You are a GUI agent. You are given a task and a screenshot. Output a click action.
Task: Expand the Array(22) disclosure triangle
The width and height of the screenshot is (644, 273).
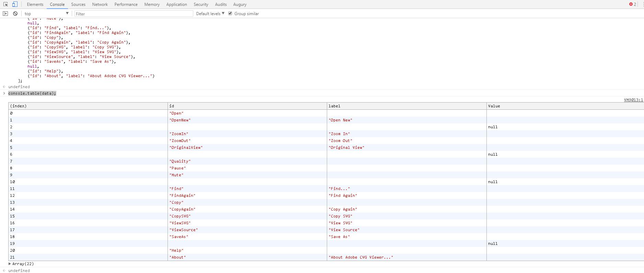coord(10,264)
